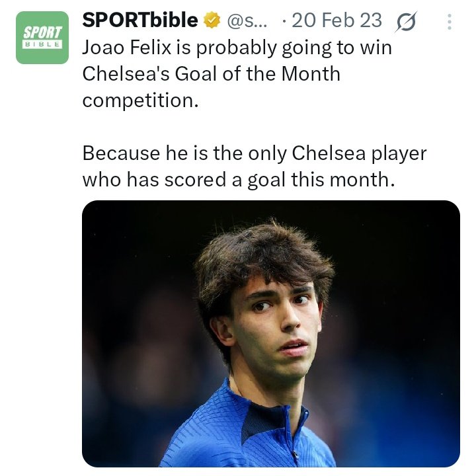Click the truncated @s... handle
This screenshot has height=476, width=476.
pyautogui.click(x=247, y=20)
